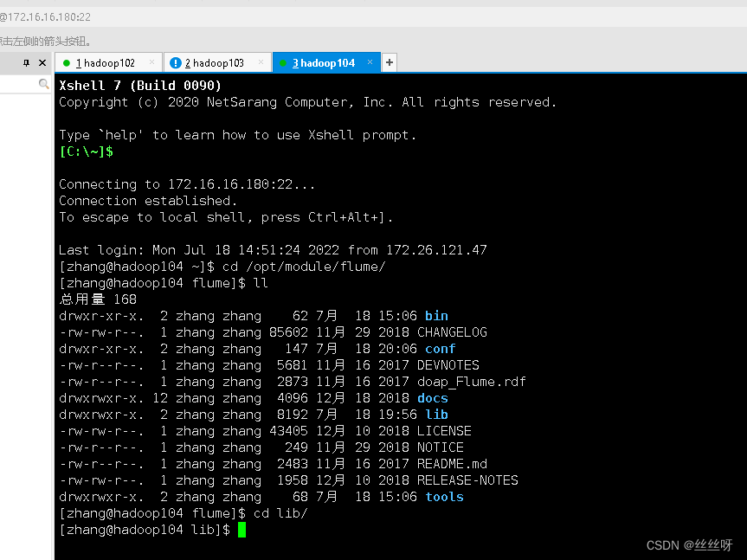Click the 'DEVNOTES' file name
The width and height of the screenshot is (747, 560).
tap(448, 365)
